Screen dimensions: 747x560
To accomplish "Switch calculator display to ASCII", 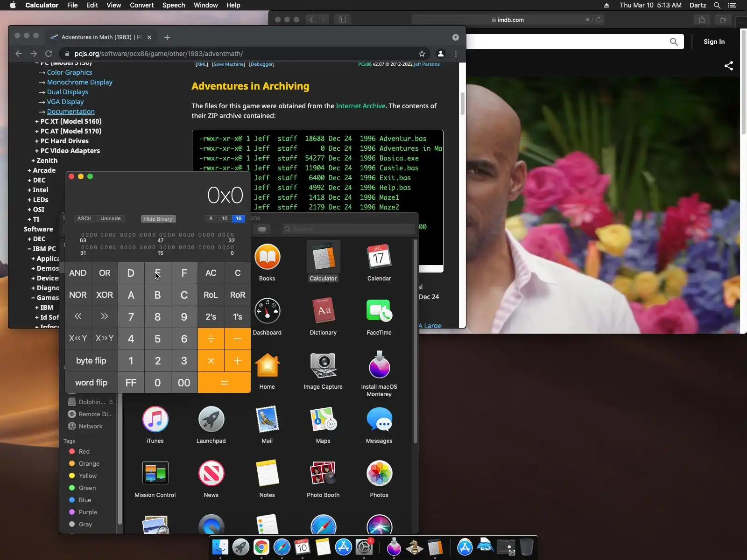I will (84, 218).
